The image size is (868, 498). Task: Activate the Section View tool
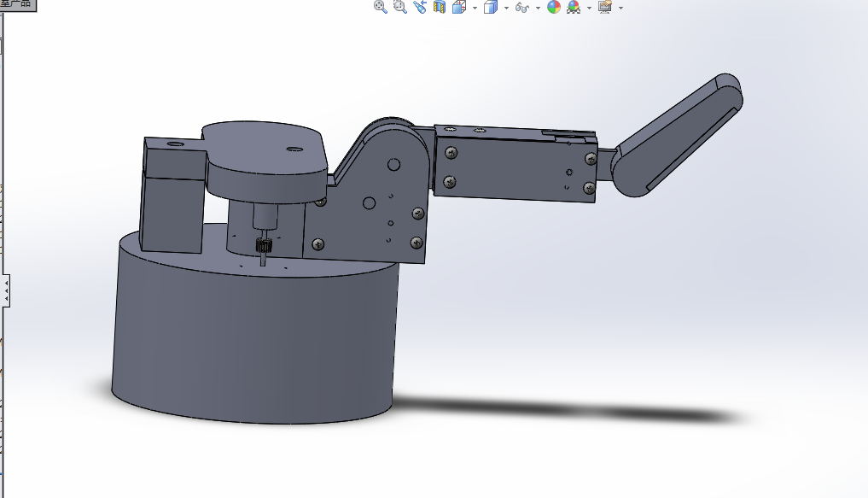click(x=440, y=7)
